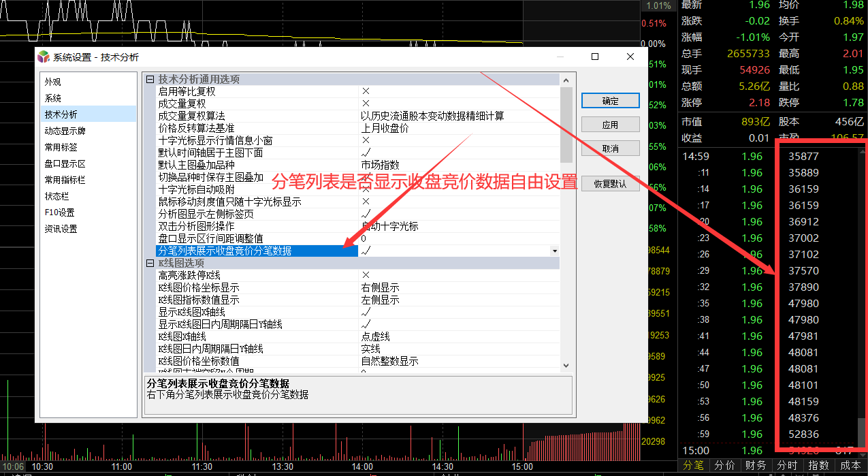This screenshot has width=868, height=476.
Task: Switch to the 成本 tab
Action: point(851,465)
